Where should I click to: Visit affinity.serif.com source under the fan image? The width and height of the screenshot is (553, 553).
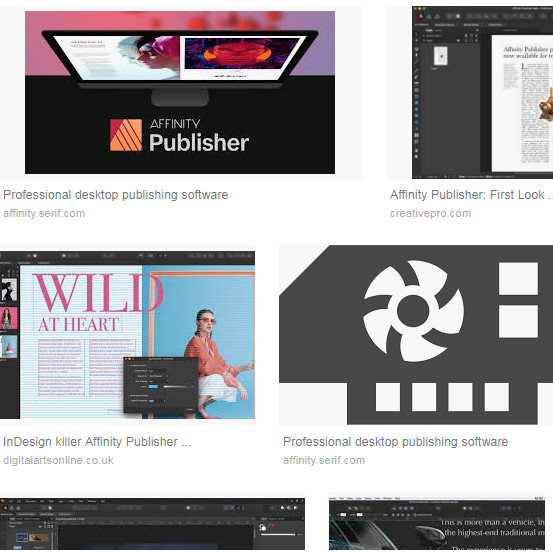324,461
